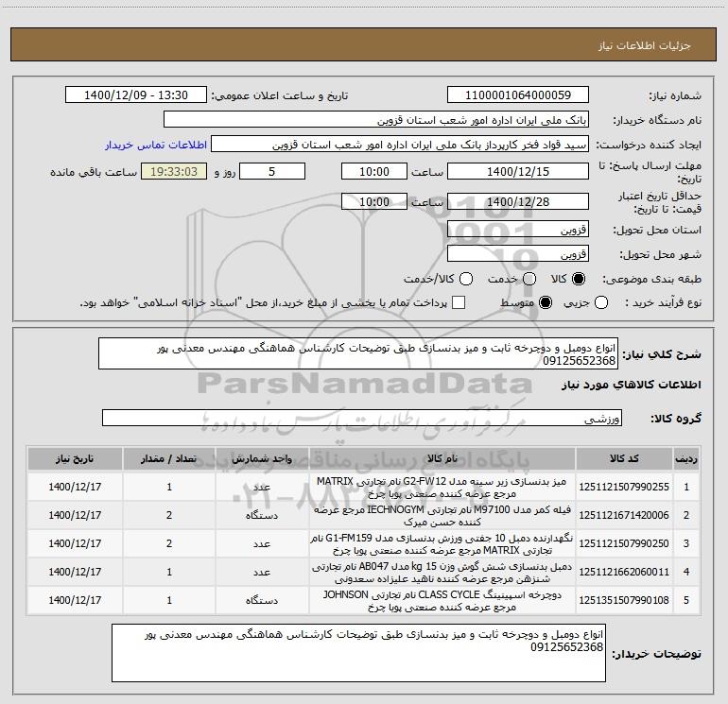Click the delivery province field قزوین

pos(518,229)
